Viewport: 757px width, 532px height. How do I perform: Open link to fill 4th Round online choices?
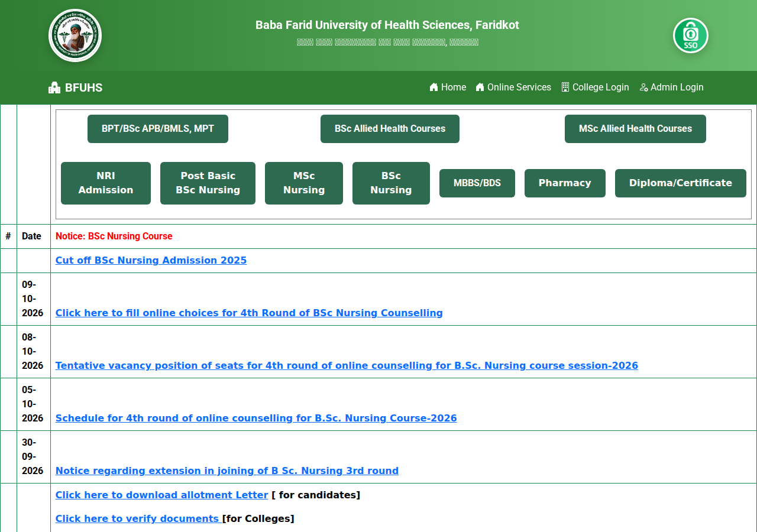click(x=249, y=313)
